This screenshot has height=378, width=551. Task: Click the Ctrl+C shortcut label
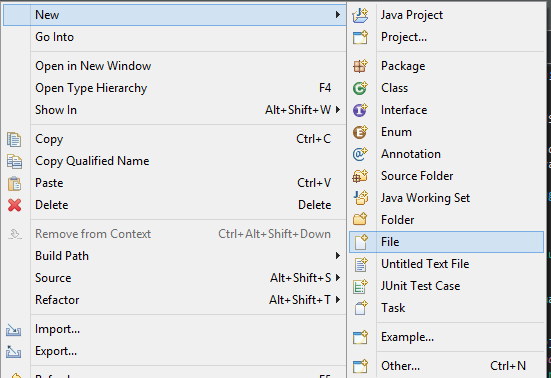coord(313,139)
